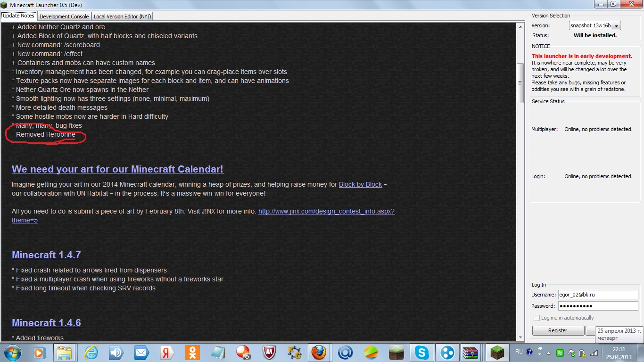This screenshot has width=644, height=362.
Task: Open the notepad sheet icon on the taskbar
Action: tap(217, 353)
